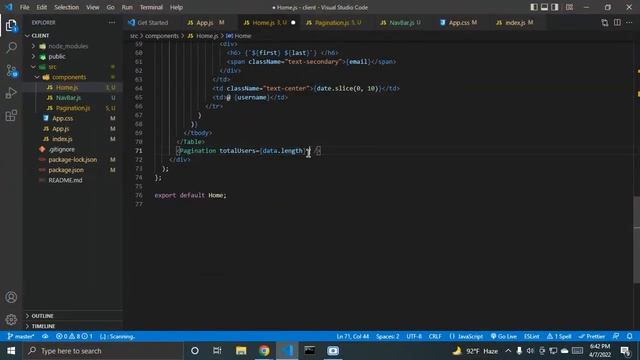This screenshot has height=360, width=640.
Task: Click ESLint status bar item
Action: pyautogui.click(x=531, y=336)
